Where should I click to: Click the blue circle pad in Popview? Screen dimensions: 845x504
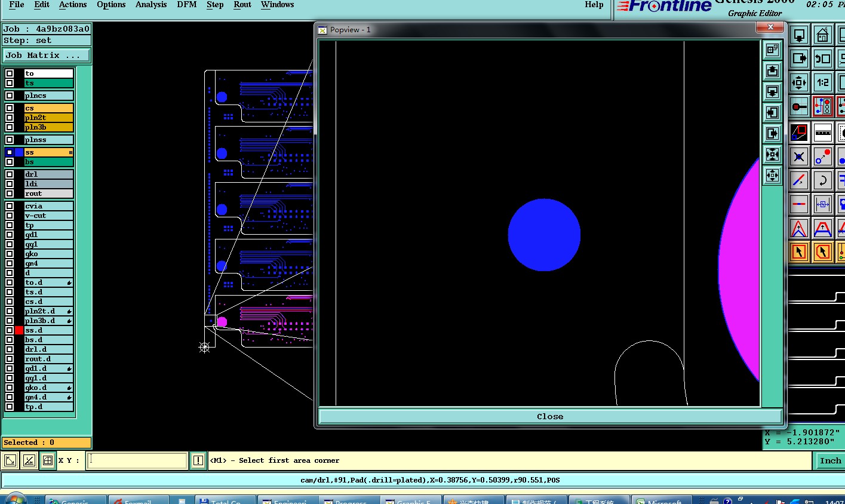(x=544, y=235)
